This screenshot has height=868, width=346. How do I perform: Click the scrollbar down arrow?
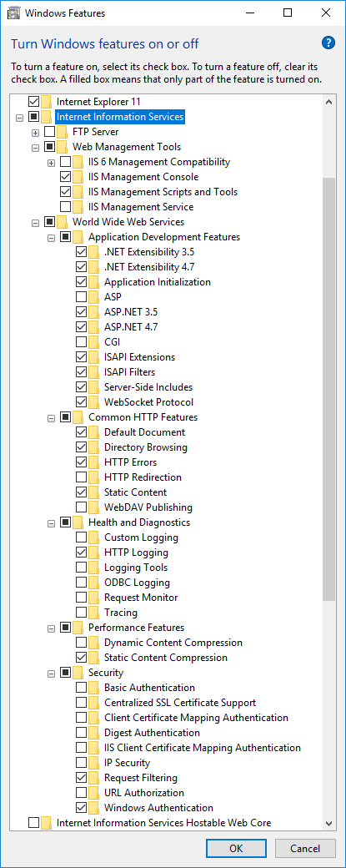coord(328,823)
